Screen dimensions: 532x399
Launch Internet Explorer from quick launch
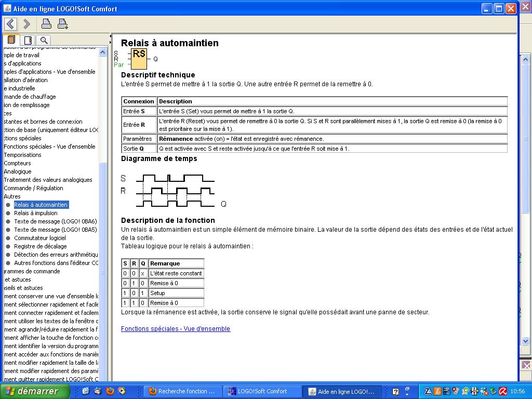pyautogui.click(x=86, y=391)
